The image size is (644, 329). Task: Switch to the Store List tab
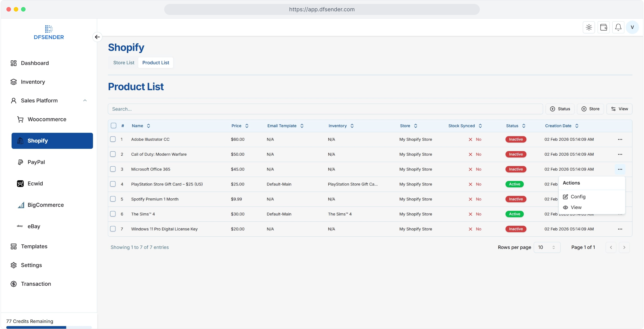click(124, 63)
